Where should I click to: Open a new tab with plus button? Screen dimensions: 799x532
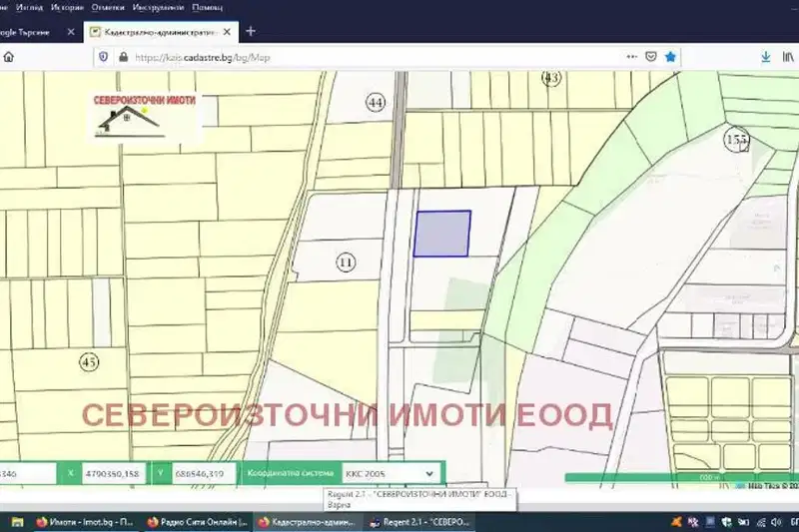(x=251, y=32)
